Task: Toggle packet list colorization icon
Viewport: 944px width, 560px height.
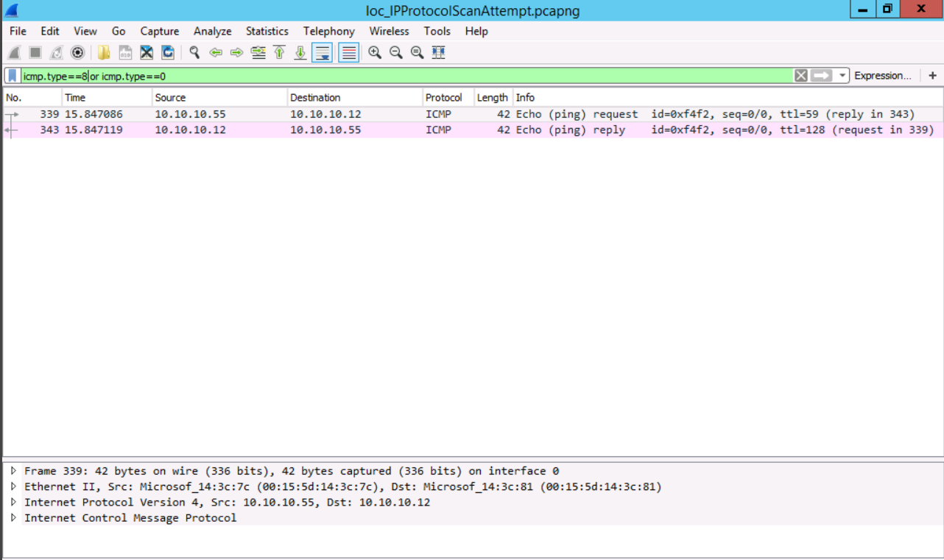Action: pos(348,52)
